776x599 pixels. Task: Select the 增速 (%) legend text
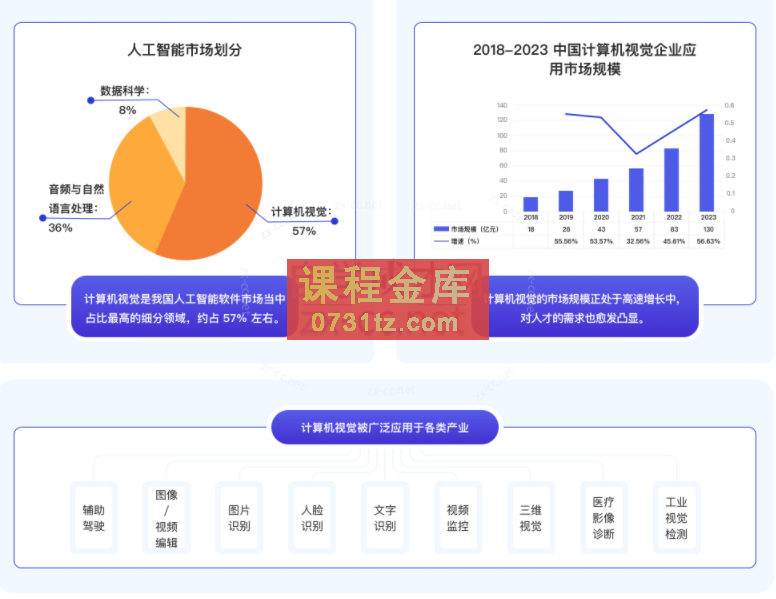click(x=465, y=242)
